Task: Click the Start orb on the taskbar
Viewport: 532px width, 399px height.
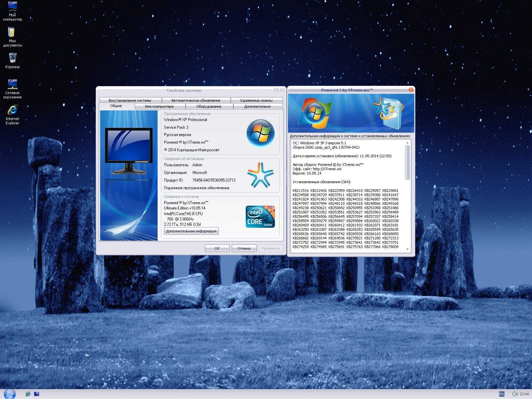Action: [10, 394]
